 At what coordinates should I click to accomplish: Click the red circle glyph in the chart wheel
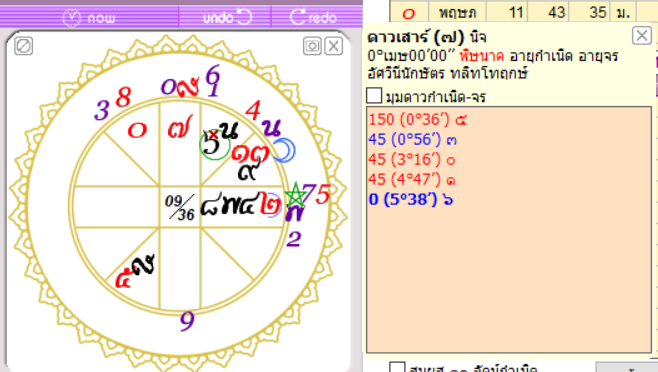pos(137,131)
